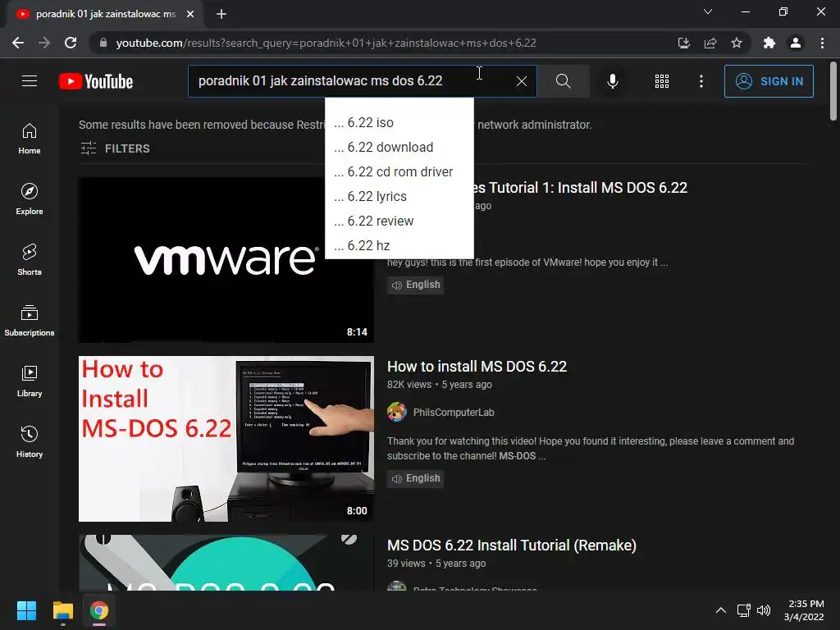
Task: Share this page from the address bar
Action: coord(710,43)
